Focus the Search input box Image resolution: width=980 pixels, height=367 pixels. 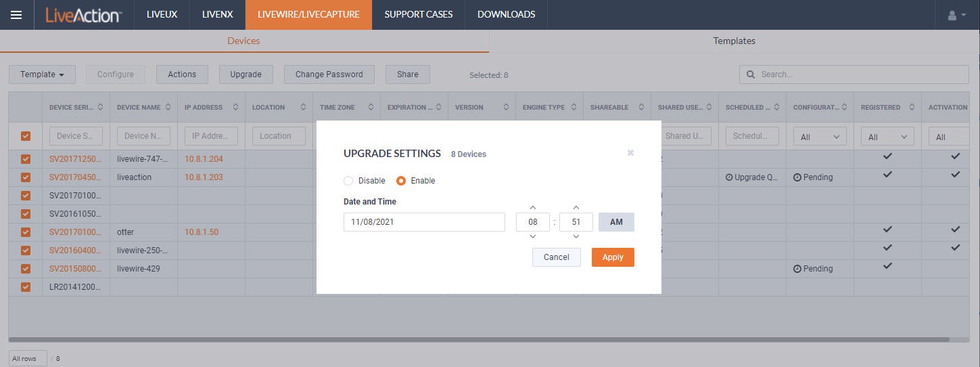pyautogui.click(x=854, y=74)
